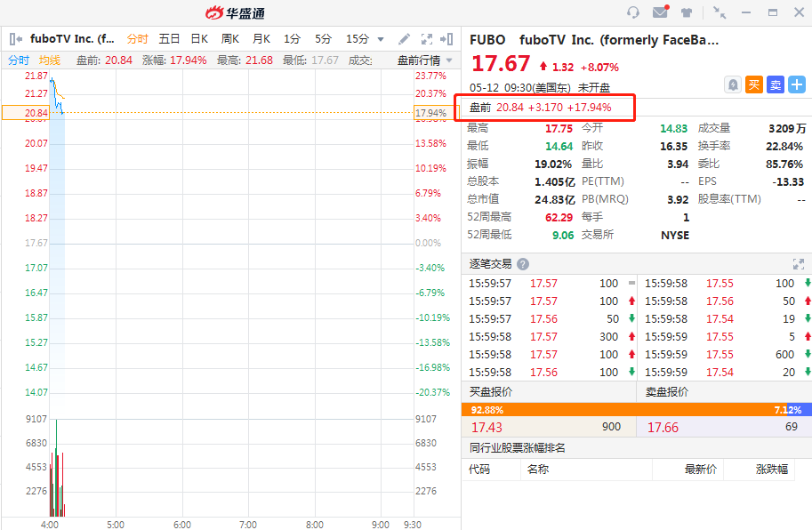812x530 pixels.
Task: Toggle the 均线 average line legend
Action: (50, 60)
